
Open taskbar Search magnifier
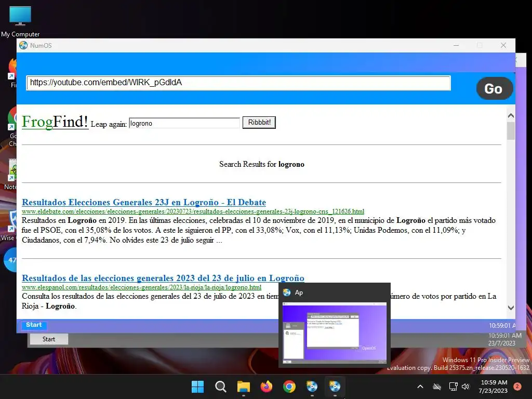tap(220, 387)
